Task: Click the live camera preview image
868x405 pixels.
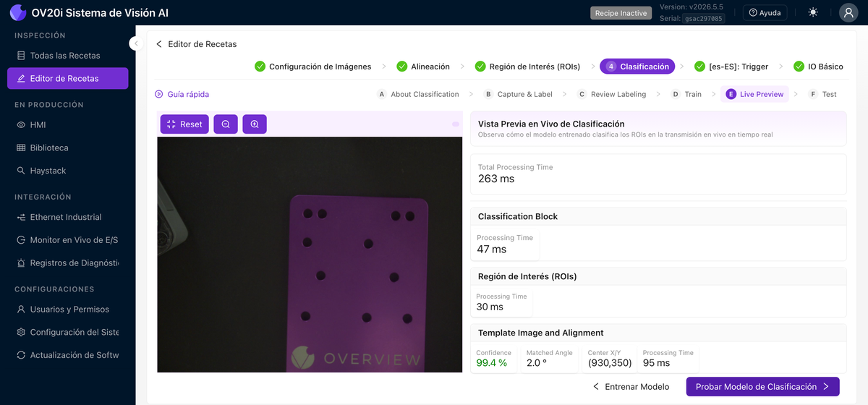Action: pyautogui.click(x=310, y=255)
